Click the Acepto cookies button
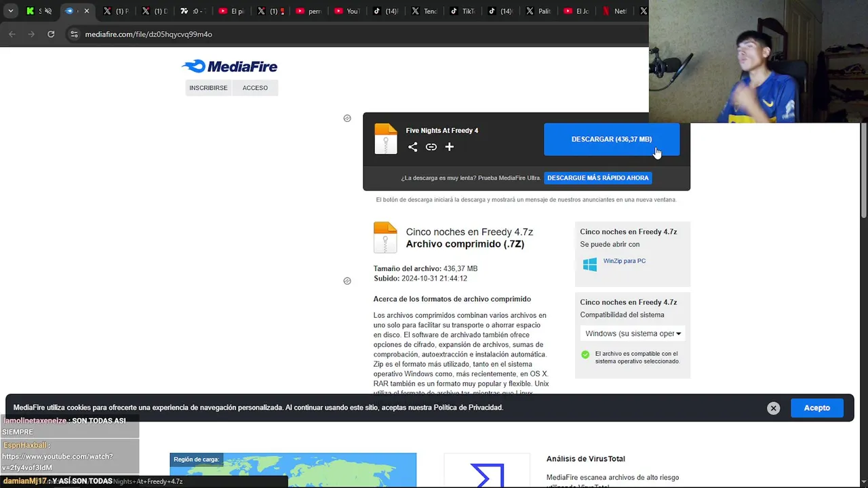This screenshot has height=488, width=868. pos(817,408)
